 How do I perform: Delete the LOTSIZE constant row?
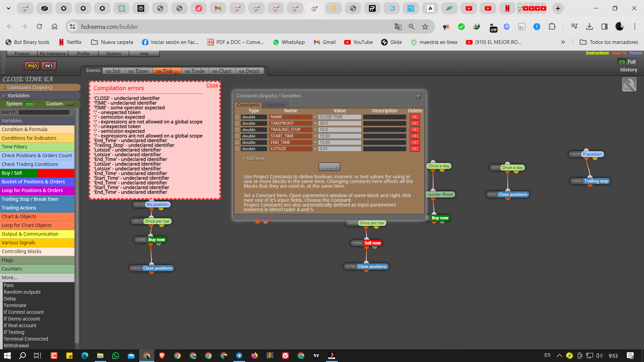(415, 149)
